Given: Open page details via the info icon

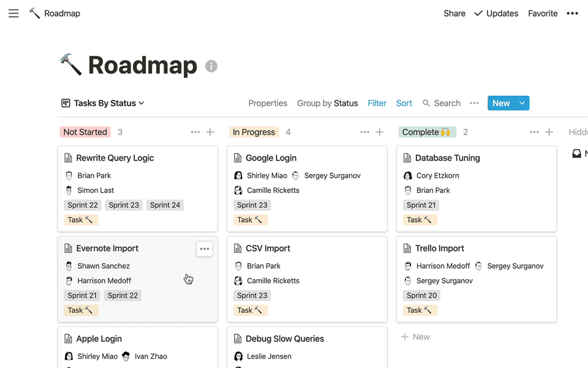Looking at the screenshot, I should [x=211, y=66].
